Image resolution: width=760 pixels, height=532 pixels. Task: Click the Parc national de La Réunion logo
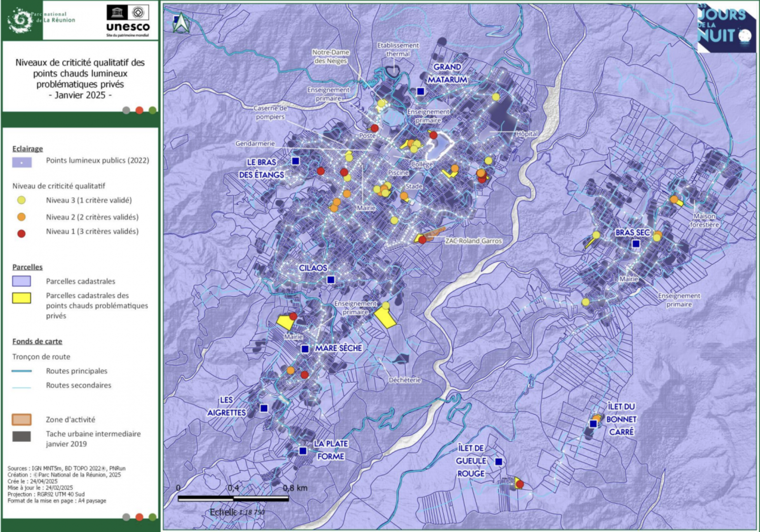pyautogui.click(x=40, y=20)
